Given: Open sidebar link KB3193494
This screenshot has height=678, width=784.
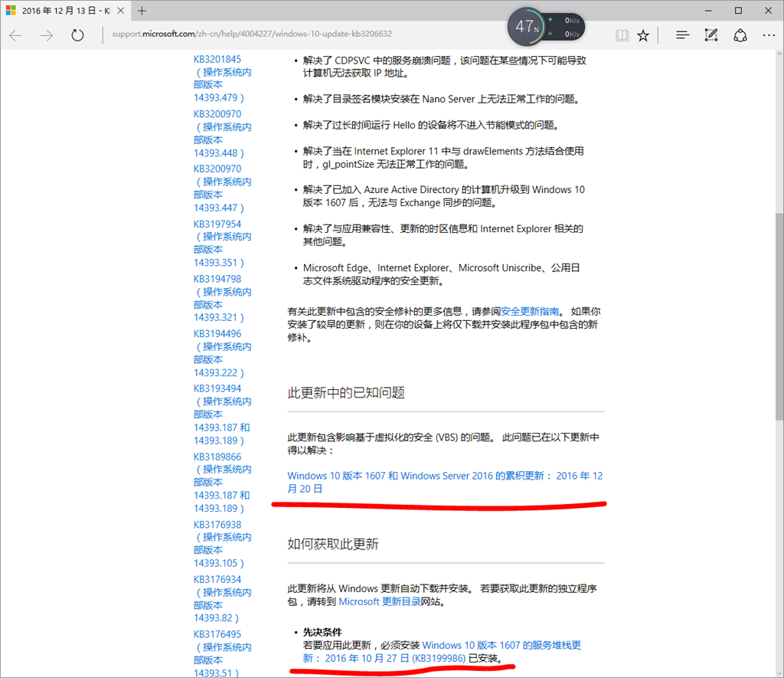Looking at the screenshot, I should tap(223, 414).
